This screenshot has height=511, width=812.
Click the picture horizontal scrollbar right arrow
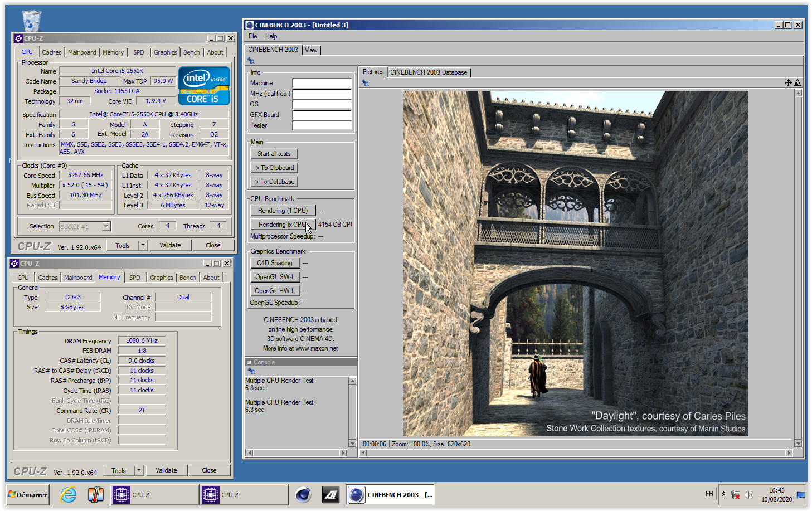pyautogui.click(x=789, y=453)
